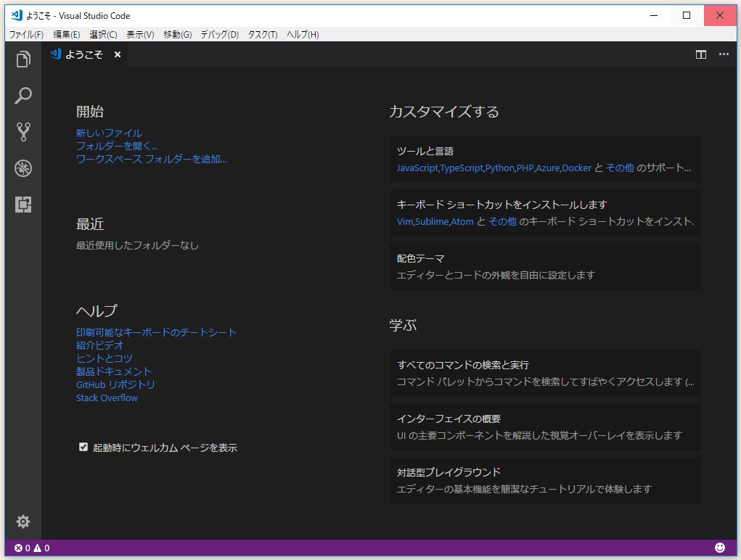Click the 新しいファイル link

(109, 133)
